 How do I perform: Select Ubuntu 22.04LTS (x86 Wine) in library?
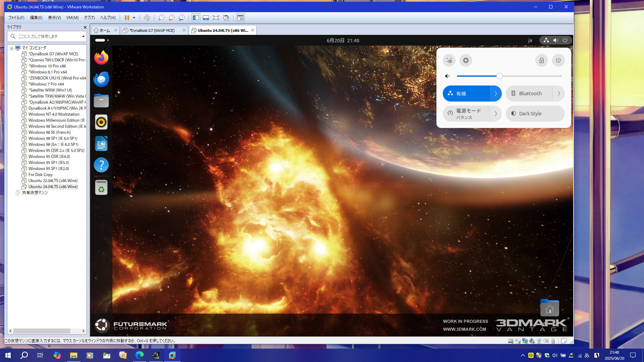tap(53, 181)
